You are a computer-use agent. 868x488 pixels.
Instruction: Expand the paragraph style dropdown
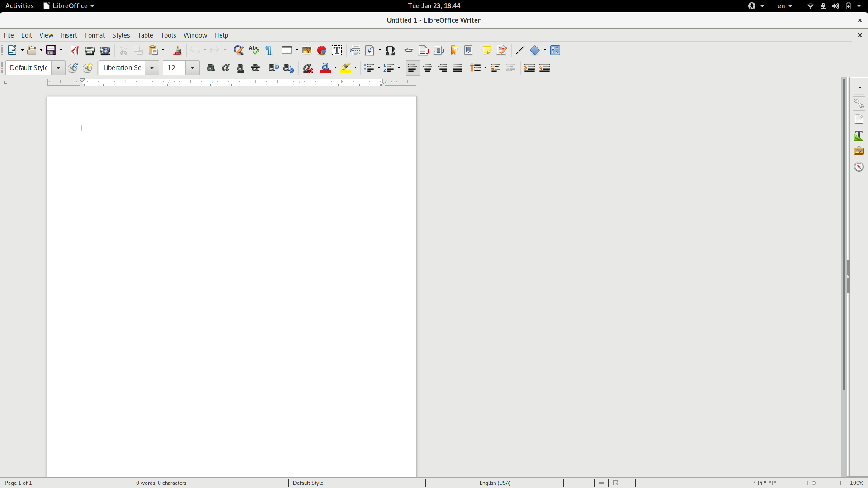pos(58,68)
